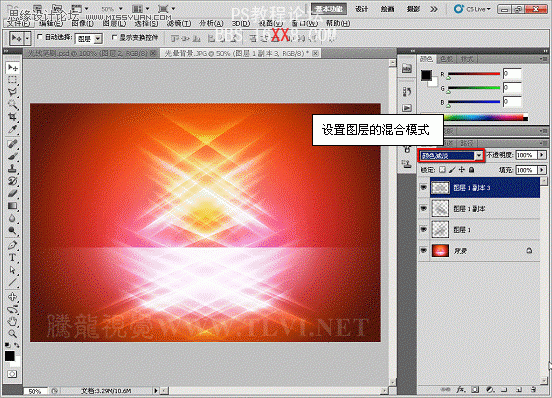Toggle lock image pixels brush icon
This screenshot has height=398, width=552.
[452, 170]
